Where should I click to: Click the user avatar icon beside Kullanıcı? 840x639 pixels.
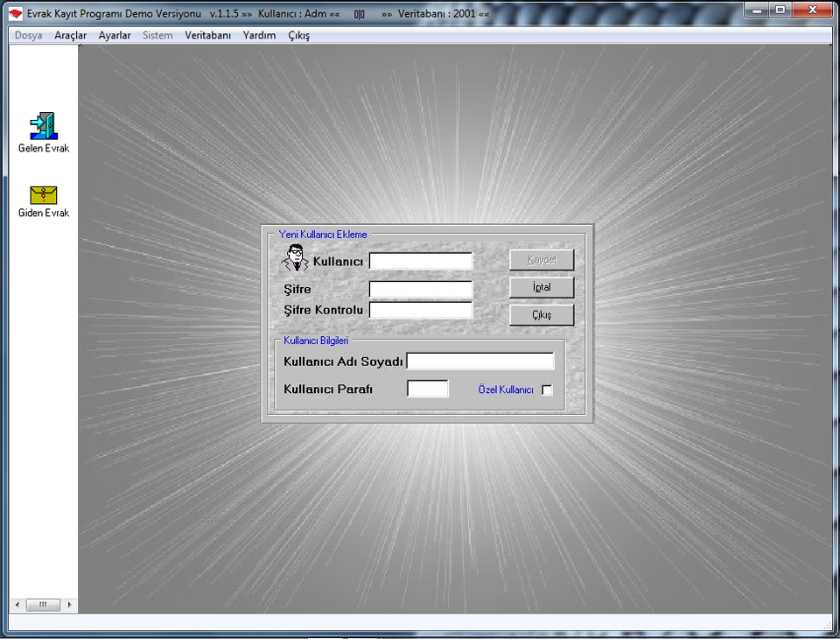tap(295, 258)
